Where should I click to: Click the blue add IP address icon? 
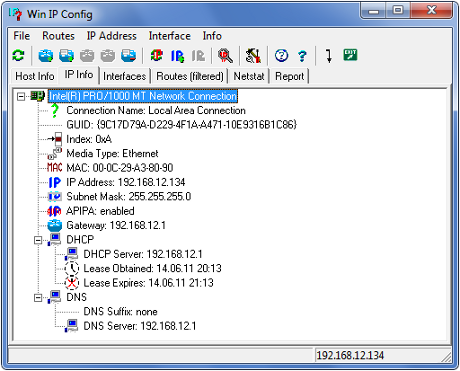[177, 56]
